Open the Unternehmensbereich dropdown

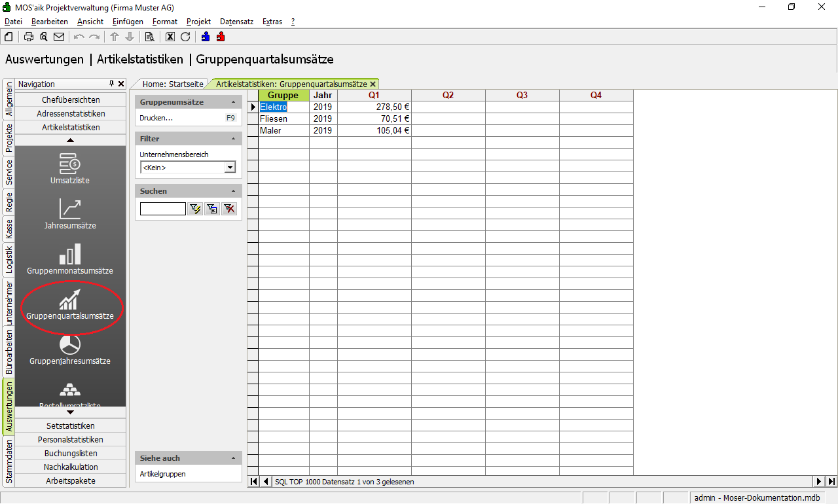[x=230, y=168]
